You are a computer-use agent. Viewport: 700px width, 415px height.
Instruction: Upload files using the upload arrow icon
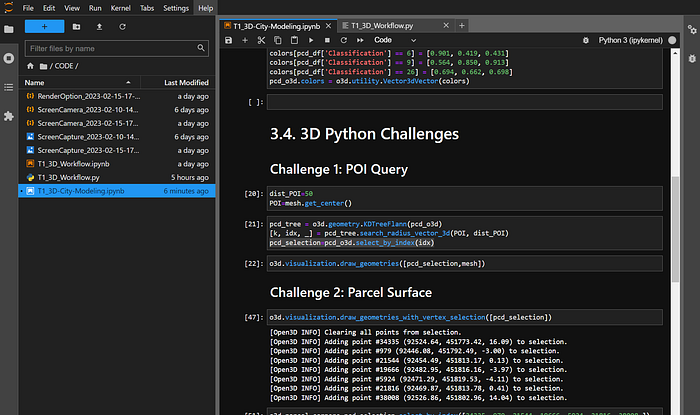click(100, 27)
